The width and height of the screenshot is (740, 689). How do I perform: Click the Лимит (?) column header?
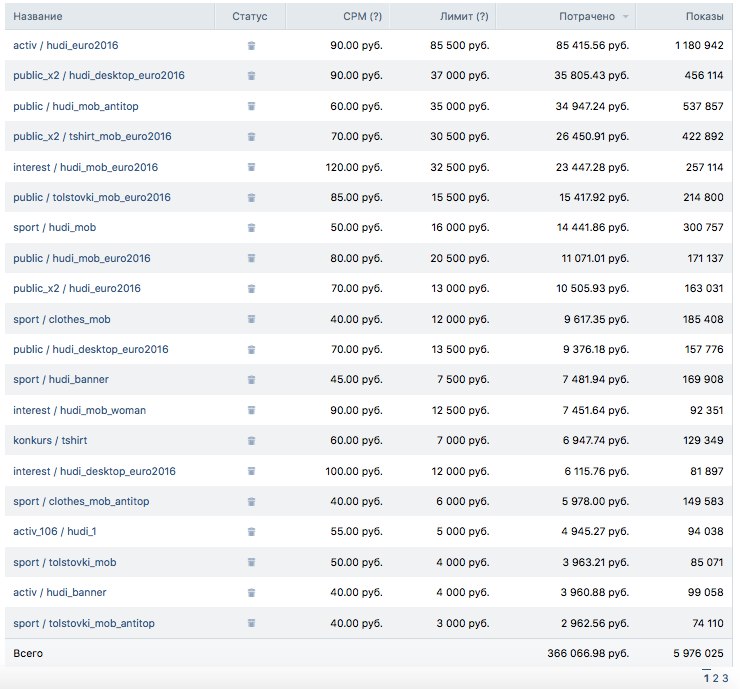pyautogui.click(x=464, y=17)
